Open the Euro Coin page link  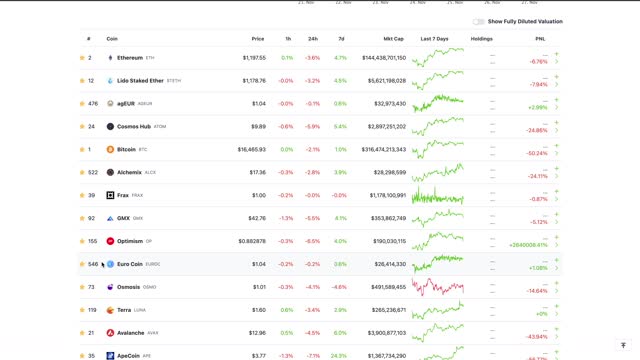click(130, 264)
